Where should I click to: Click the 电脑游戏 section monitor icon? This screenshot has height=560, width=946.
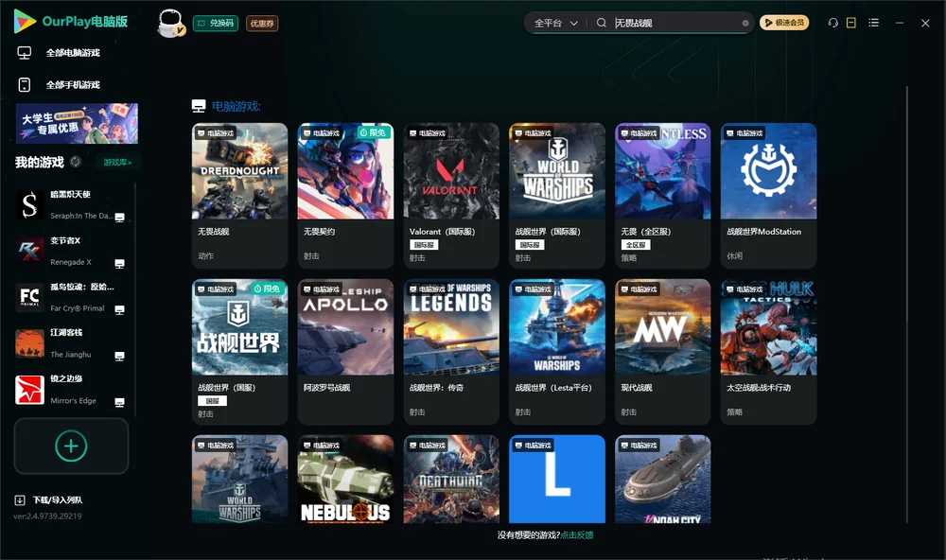click(x=199, y=106)
